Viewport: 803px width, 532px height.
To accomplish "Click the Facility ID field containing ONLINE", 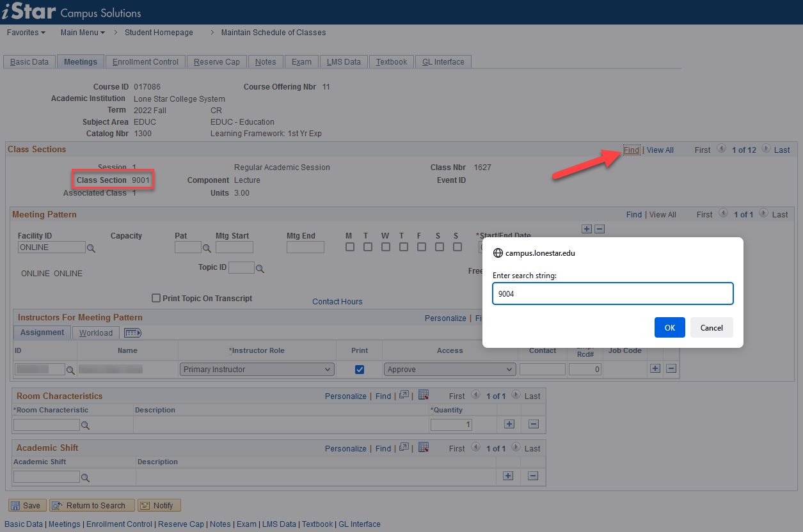I will click(51, 247).
